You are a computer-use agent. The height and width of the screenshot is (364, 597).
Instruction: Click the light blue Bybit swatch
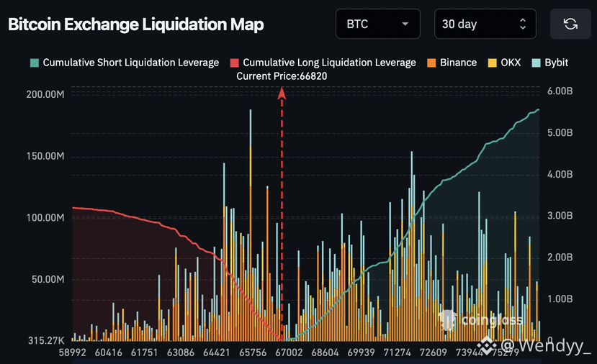point(537,63)
